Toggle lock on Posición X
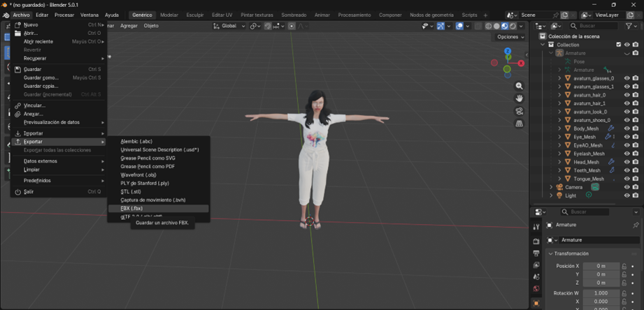 [x=624, y=266]
